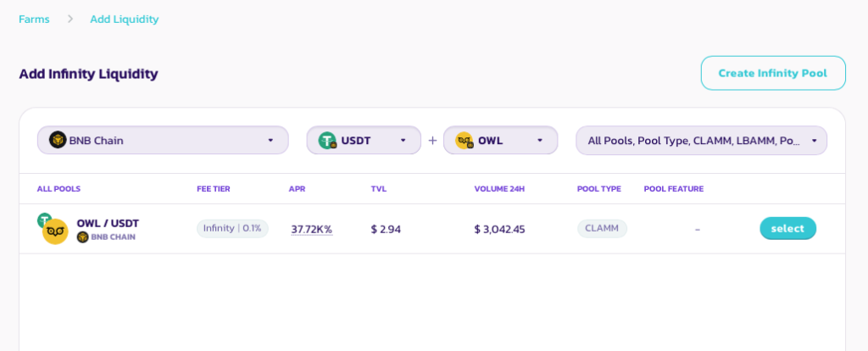This screenshot has width=868, height=351.
Task: Click the OWL token icon in selector
Action: (x=464, y=141)
